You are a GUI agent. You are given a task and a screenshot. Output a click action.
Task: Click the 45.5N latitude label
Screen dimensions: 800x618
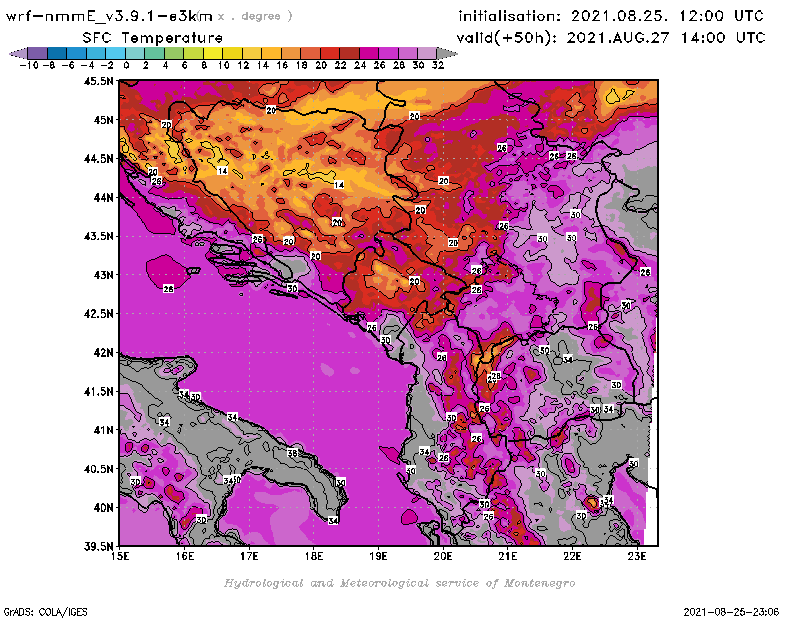point(98,81)
